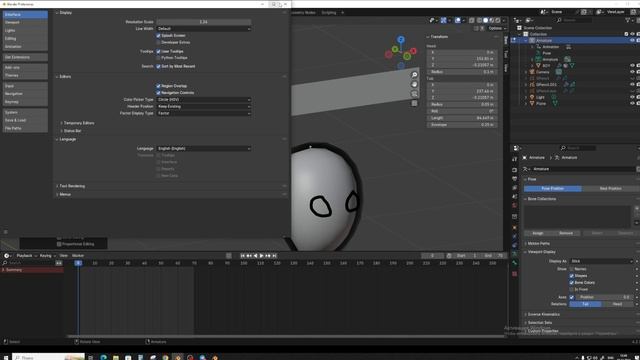Click the Assign bone collection button
Screen dimensions: 640x360
click(x=538, y=233)
